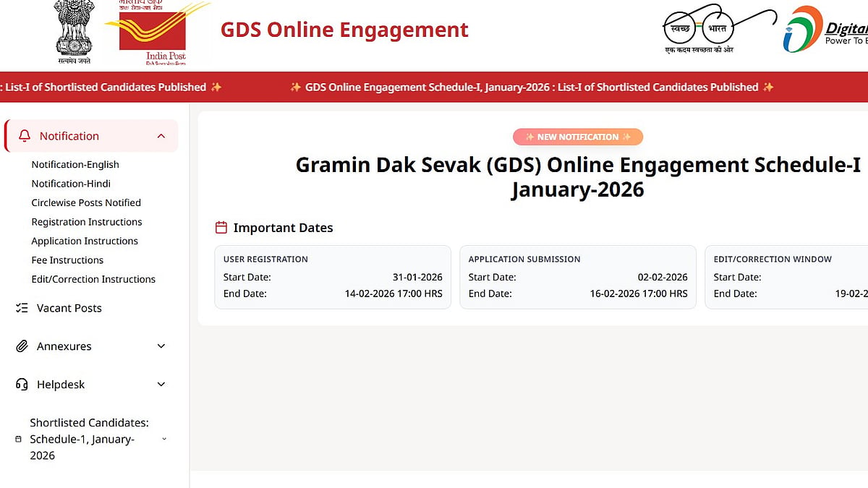
Task: Select Fee Instructions in sidebar
Action: coord(67,260)
